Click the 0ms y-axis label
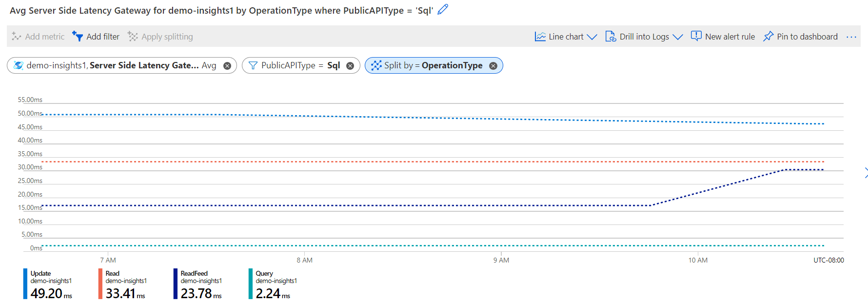868x305 pixels. click(x=36, y=248)
